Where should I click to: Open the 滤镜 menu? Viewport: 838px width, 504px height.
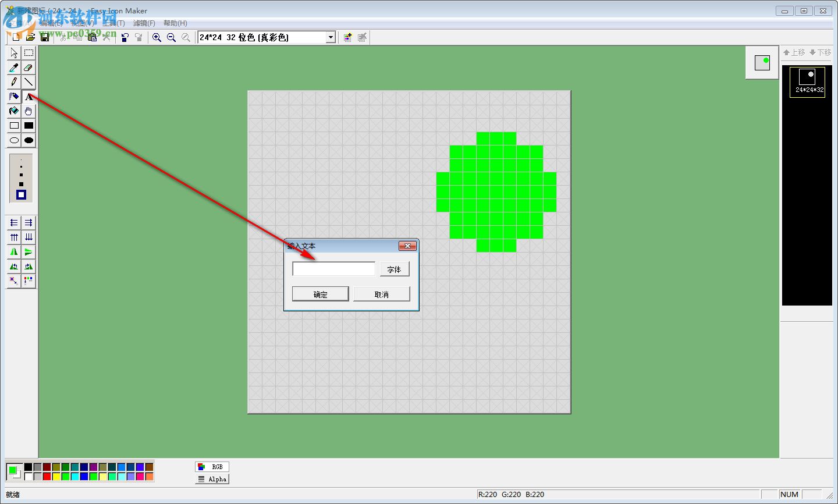pos(144,23)
